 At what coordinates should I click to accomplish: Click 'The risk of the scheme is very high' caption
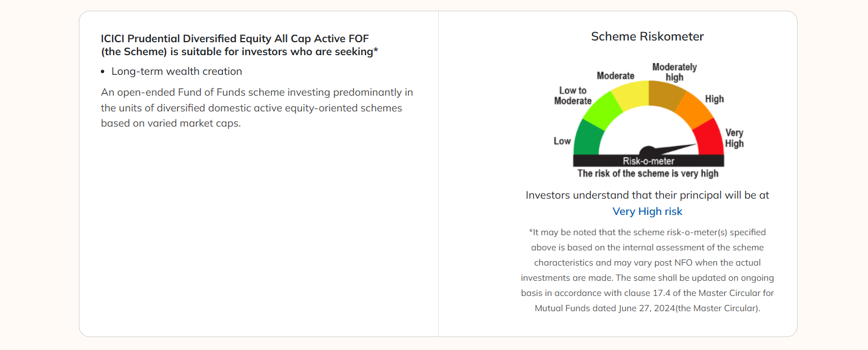point(648,173)
